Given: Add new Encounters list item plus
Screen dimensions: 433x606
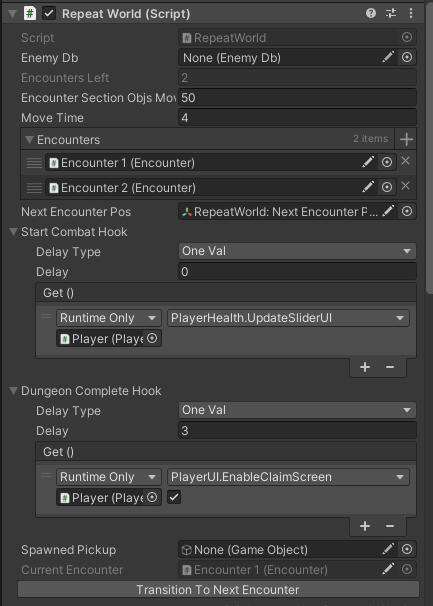Looking at the screenshot, I should pyautogui.click(x=406, y=139).
